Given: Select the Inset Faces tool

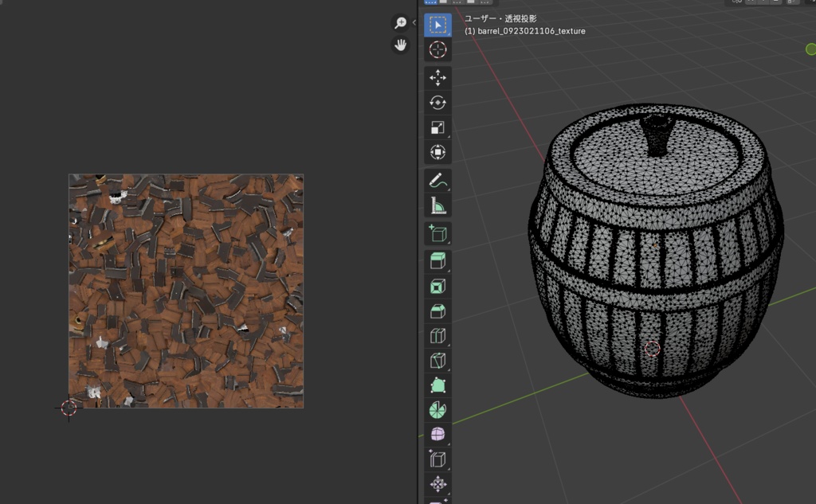Looking at the screenshot, I should click(x=437, y=286).
